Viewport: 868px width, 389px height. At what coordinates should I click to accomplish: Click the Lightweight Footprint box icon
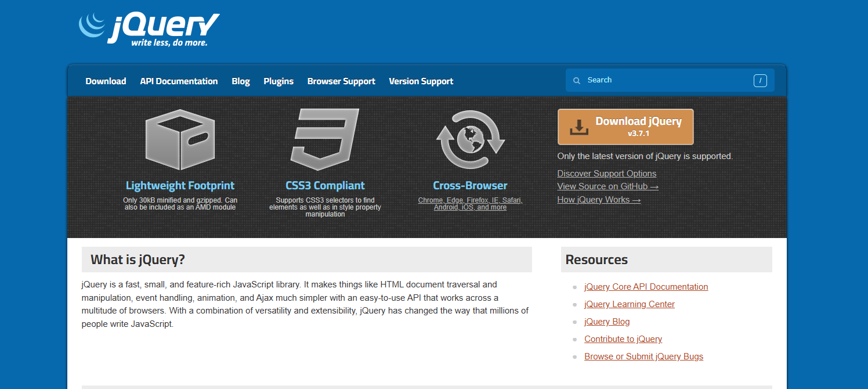[x=180, y=139]
